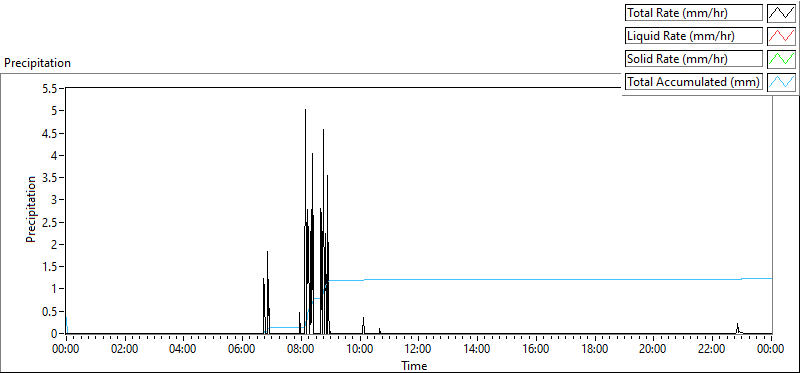Click the 14:00 time axis tick label

tap(478, 350)
